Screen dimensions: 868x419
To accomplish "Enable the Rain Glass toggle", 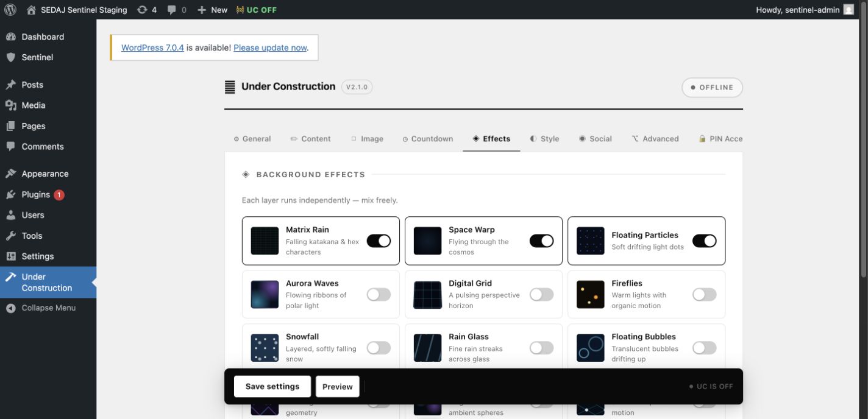I will [x=541, y=348].
